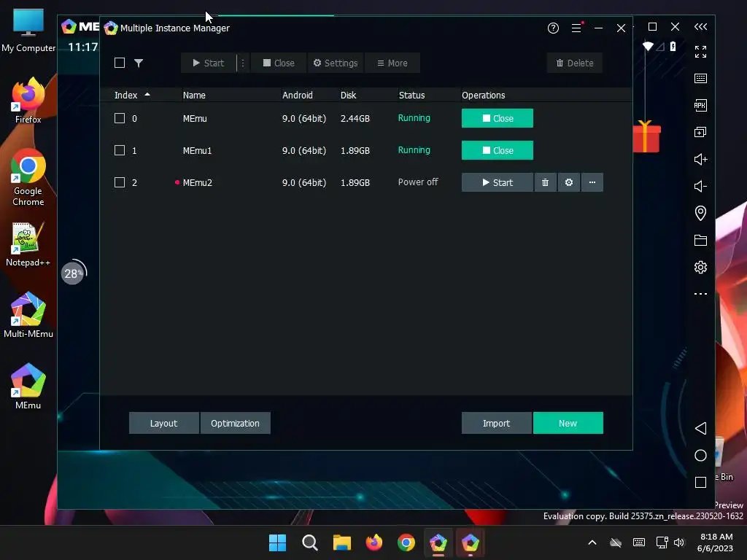Click the toolbar Close button
Screen dimensions: 747x560
[x=279, y=63]
